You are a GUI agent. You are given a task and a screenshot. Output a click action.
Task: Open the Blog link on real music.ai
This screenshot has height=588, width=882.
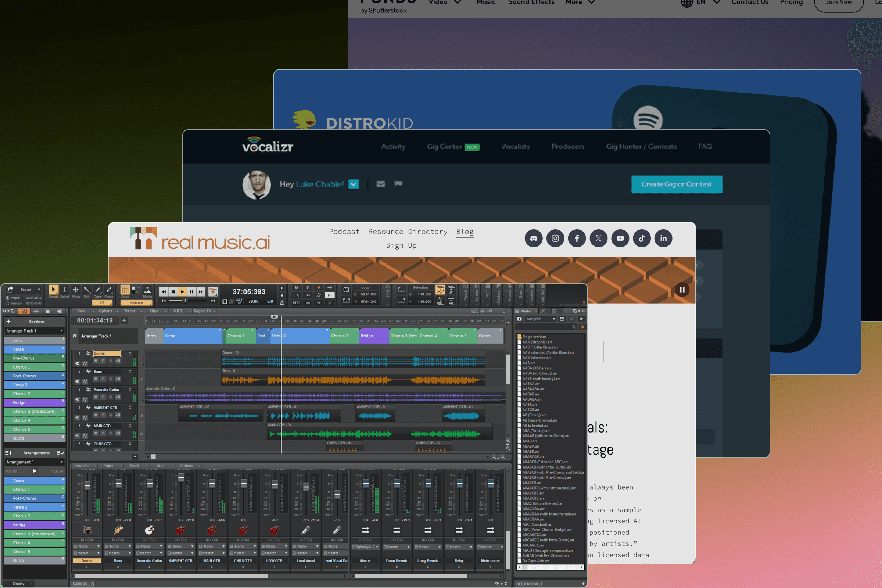pyautogui.click(x=465, y=232)
